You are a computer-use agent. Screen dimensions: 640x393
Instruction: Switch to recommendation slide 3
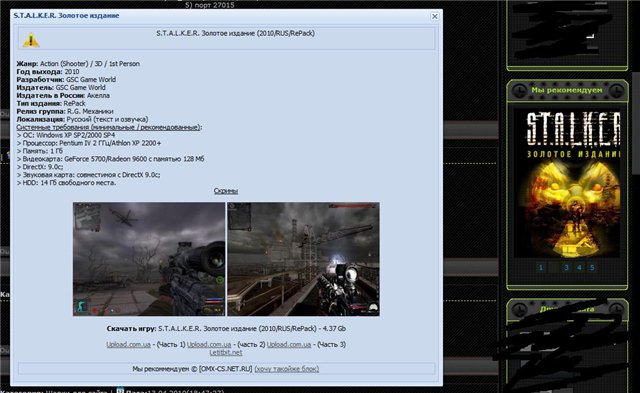tap(566, 268)
